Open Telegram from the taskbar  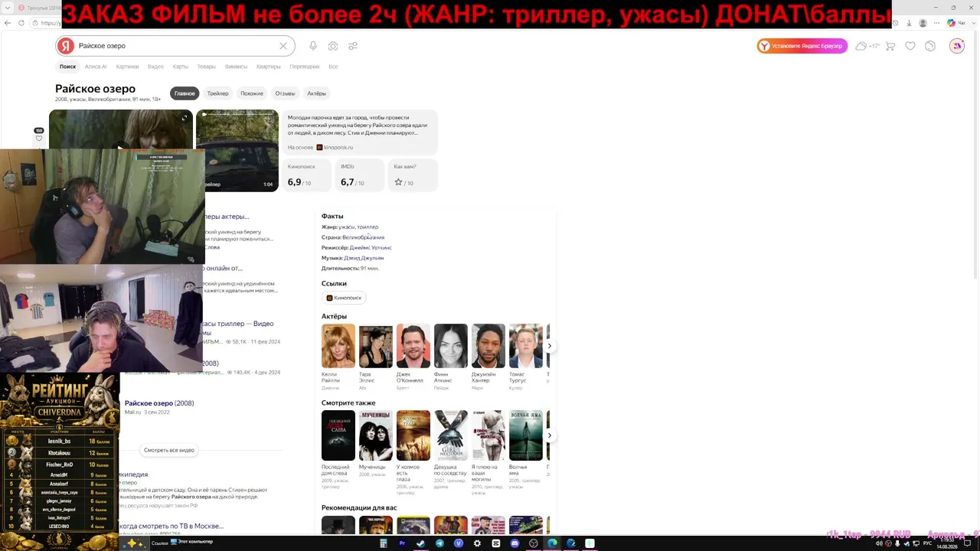coord(439,543)
